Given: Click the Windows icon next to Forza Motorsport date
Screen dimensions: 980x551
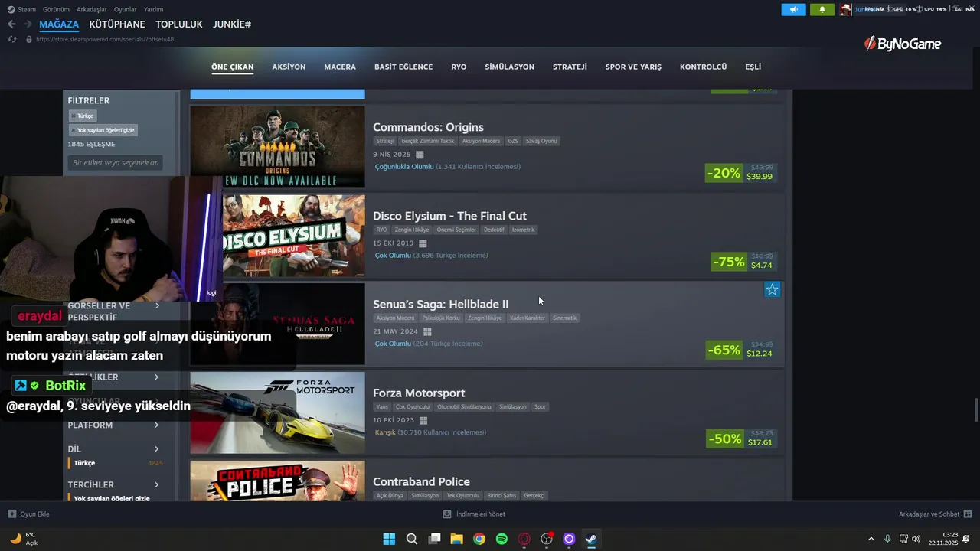Looking at the screenshot, I should click(423, 421).
